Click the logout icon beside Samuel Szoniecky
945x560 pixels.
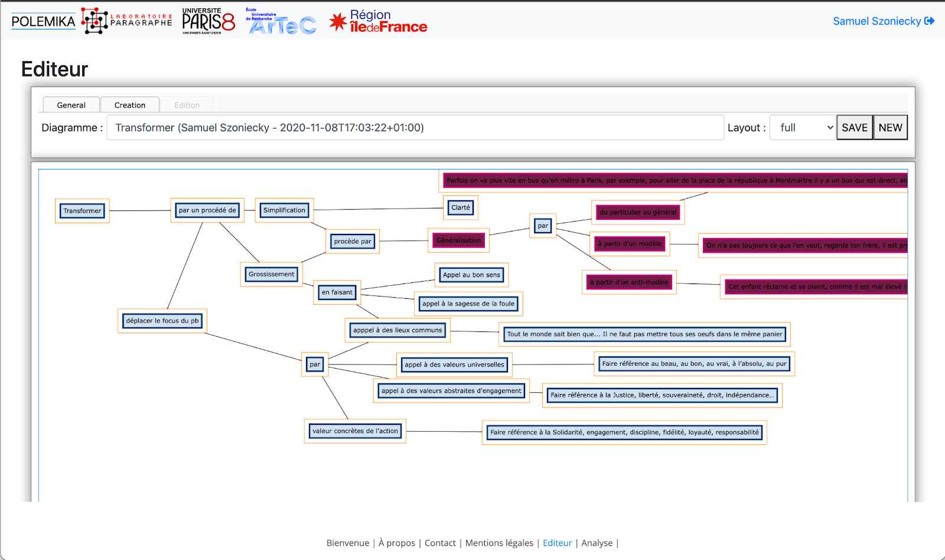[930, 21]
